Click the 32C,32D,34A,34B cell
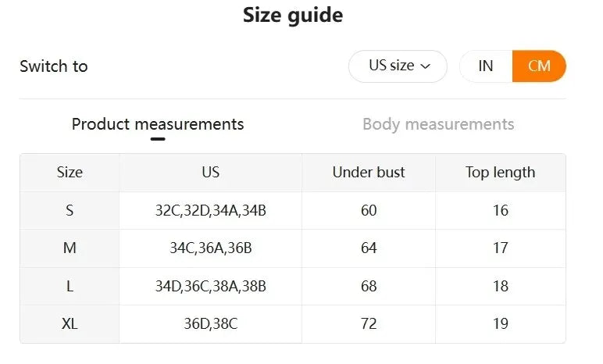The width and height of the screenshot is (603, 364). pos(210,210)
